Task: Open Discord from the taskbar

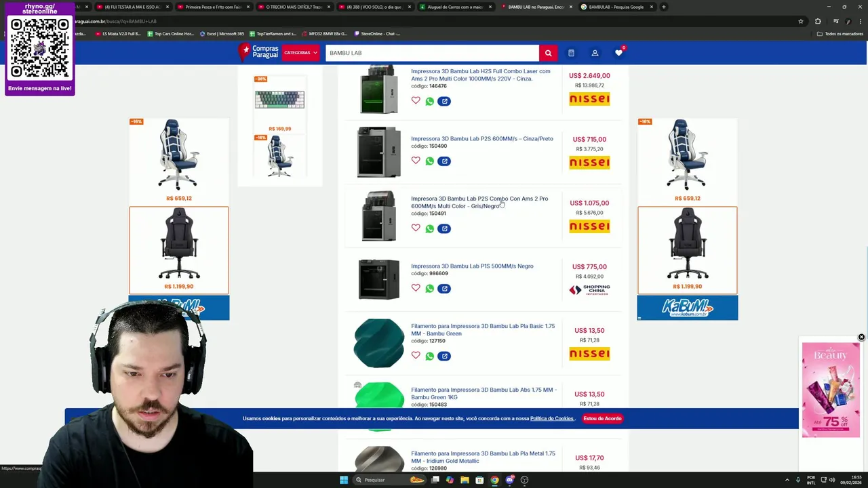Action: (x=510, y=480)
